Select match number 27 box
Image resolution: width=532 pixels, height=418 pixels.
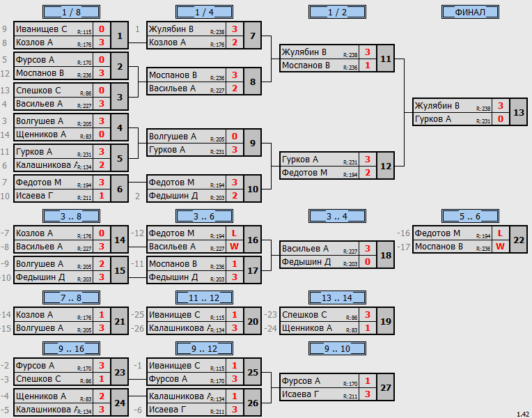(386, 388)
